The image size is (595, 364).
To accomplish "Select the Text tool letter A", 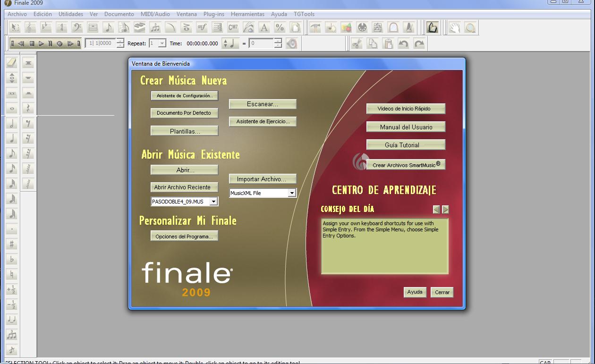I will [264, 28].
